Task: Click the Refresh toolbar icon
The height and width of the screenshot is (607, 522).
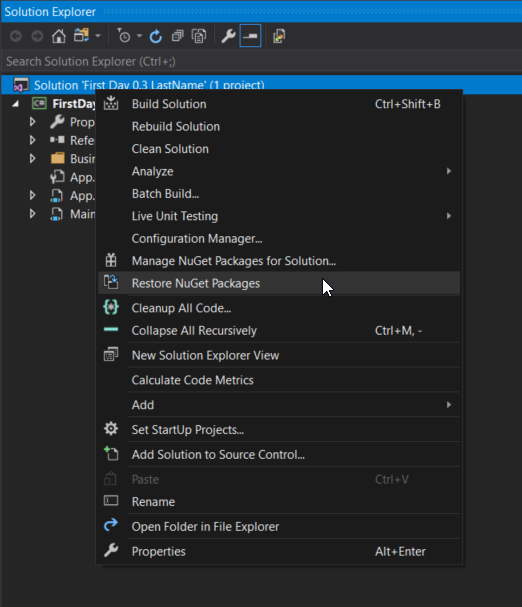Action: click(x=156, y=36)
